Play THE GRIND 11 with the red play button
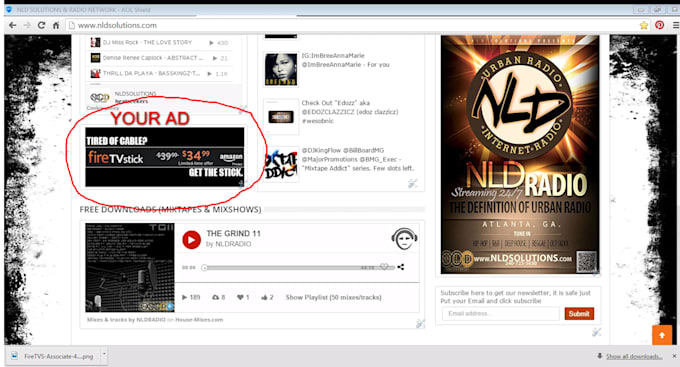 click(x=191, y=239)
